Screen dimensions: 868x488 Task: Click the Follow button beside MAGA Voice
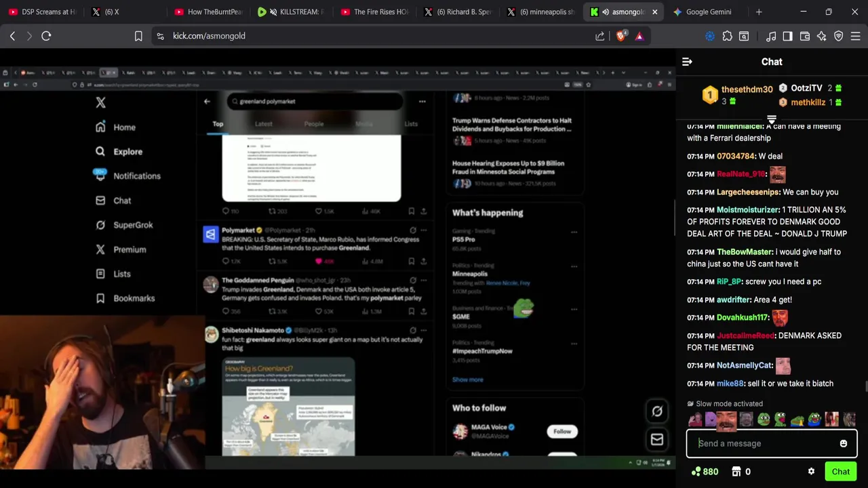coord(562,431)
